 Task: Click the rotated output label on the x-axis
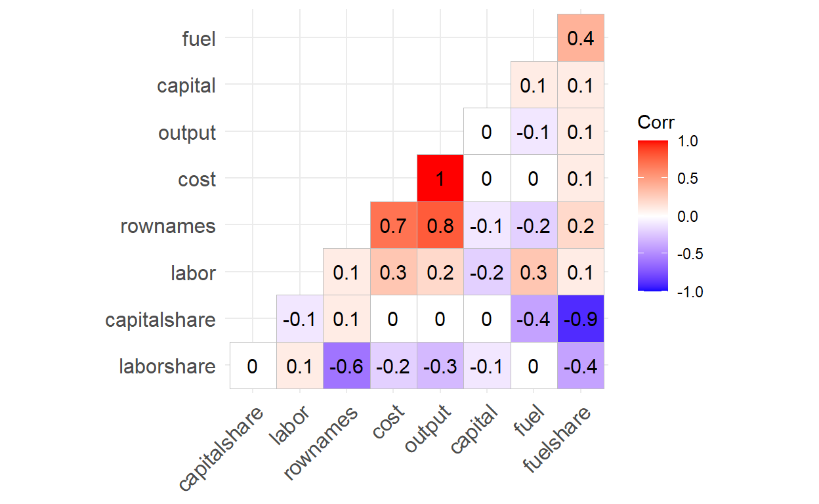tap(429, 429)
